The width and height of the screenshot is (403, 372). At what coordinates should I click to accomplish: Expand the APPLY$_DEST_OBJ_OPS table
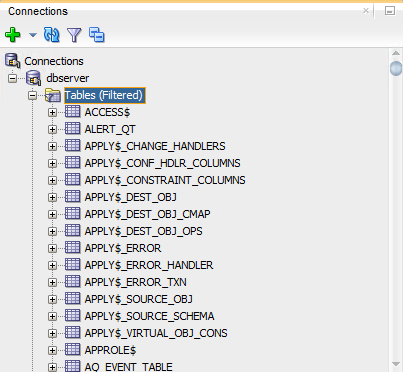tap(52, 231)
